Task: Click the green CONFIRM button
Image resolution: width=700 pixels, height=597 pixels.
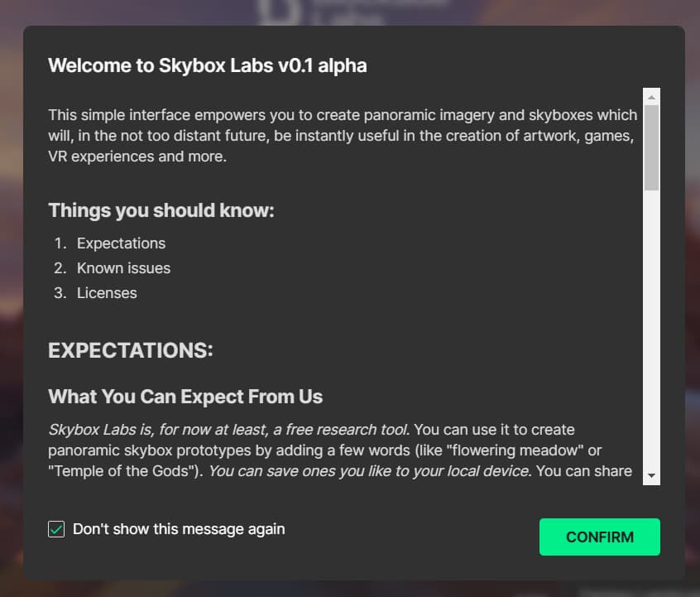Action: click(600, 537)
